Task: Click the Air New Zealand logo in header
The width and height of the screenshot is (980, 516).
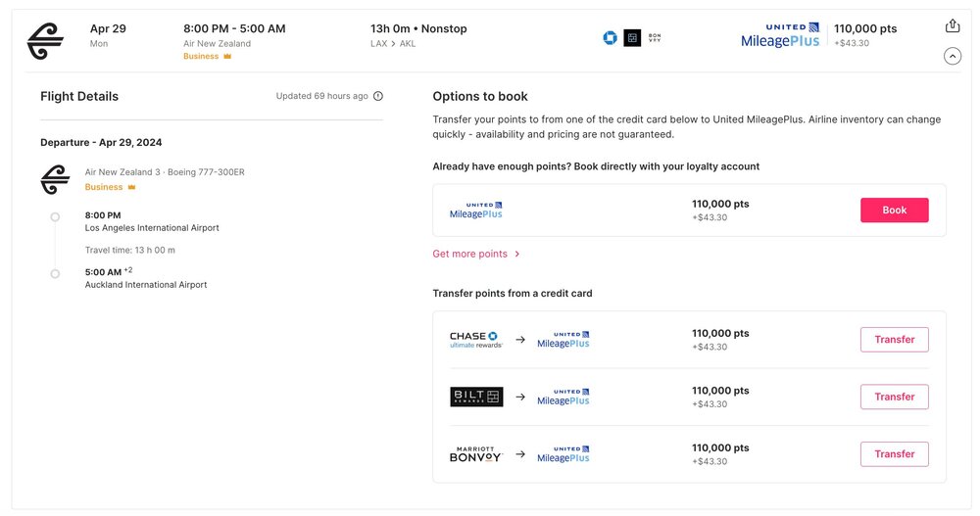Action: [45, 40]
